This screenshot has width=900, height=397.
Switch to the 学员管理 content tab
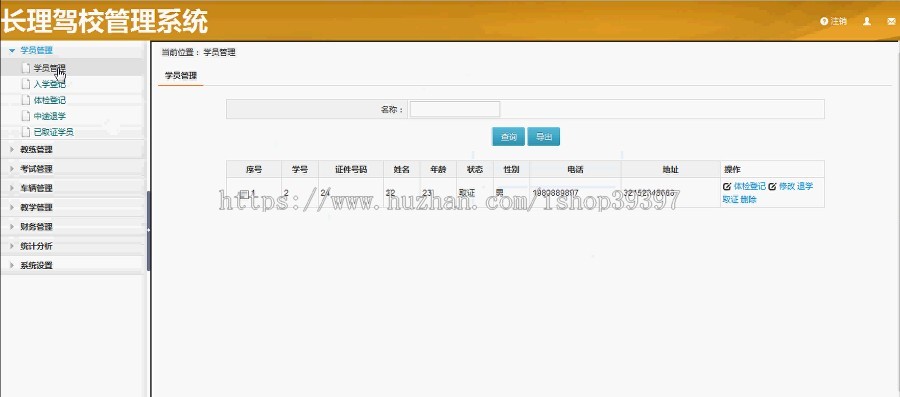point(181,75)
